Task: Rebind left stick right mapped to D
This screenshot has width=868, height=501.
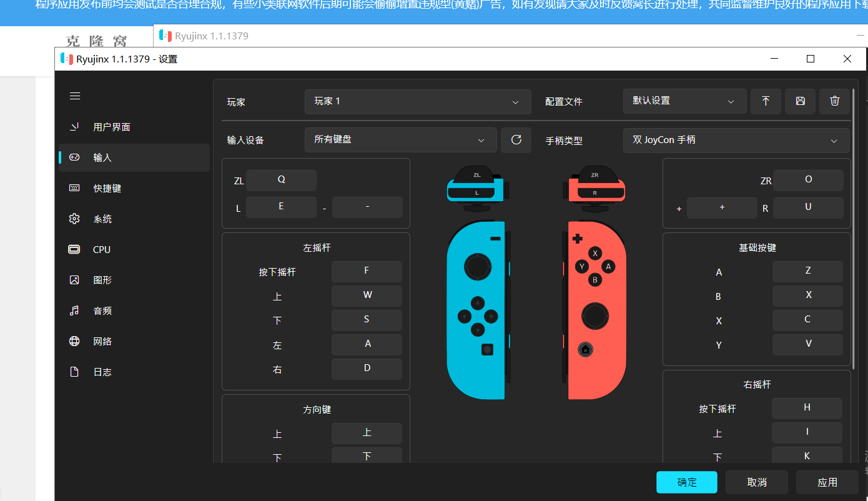Action: pos(367,369)
